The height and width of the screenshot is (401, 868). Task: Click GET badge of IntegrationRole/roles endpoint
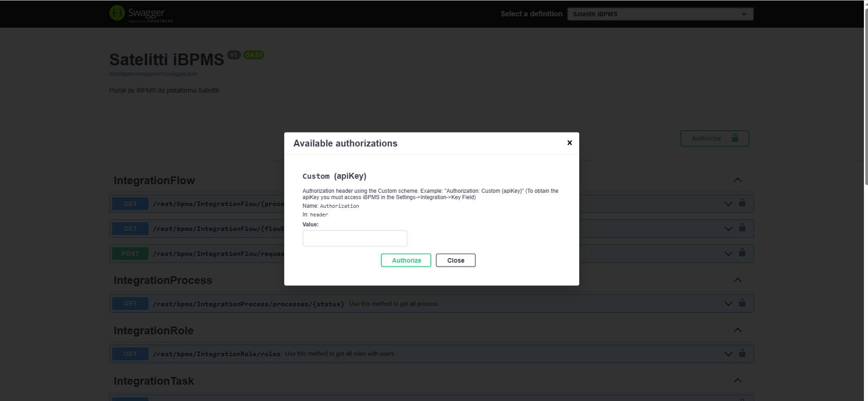point(130,354)
